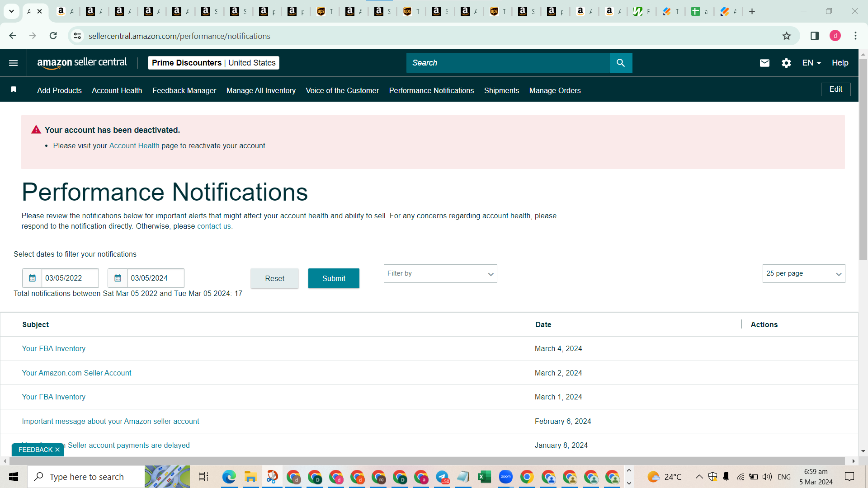Click the page horizontal scrollbar
Viewport: 868px width, 488px height.
coord(427,461)
